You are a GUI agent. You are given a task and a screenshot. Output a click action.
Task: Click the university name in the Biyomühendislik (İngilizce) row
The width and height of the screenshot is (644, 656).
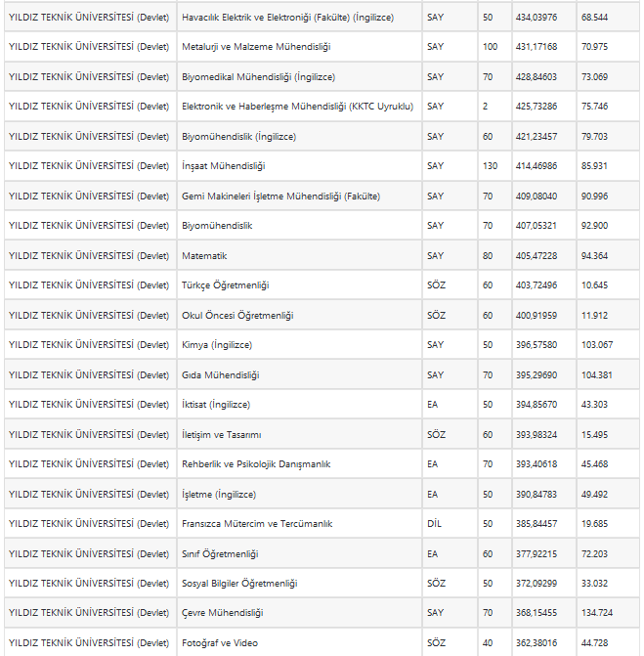tap(89, 137)
